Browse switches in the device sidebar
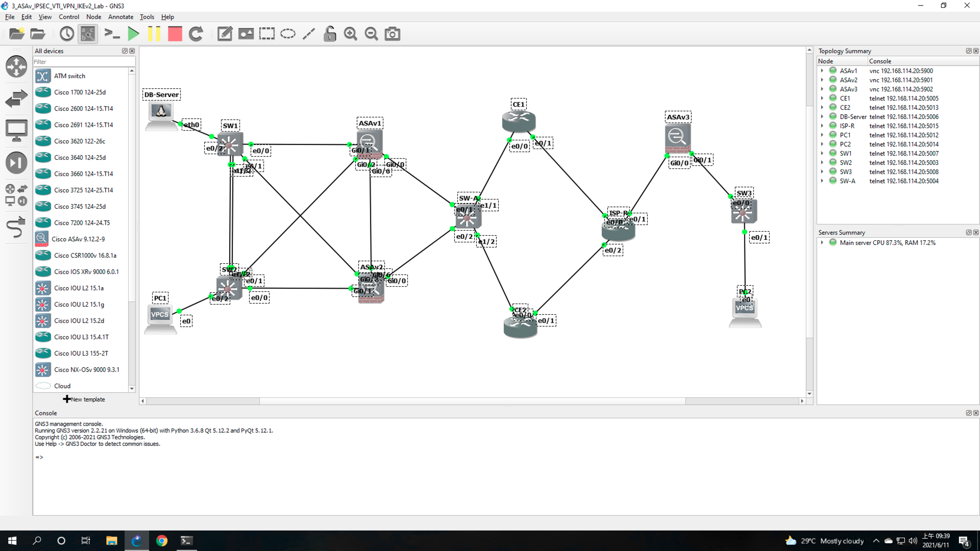980x551 pixels. tap(16, 98)
